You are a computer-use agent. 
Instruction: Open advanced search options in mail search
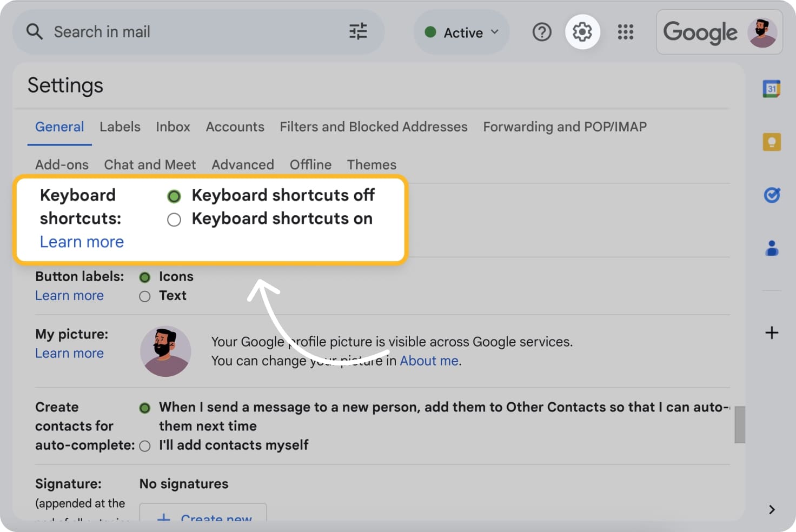pos(357,32)
